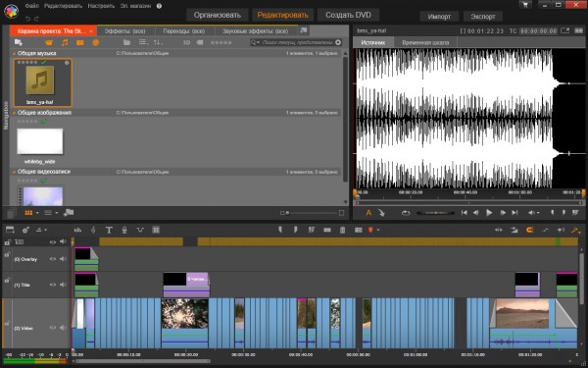The height and width of the screenshot is (368, 588).
Task: Click the quick import icon in library toolbar
Action: 18,42
